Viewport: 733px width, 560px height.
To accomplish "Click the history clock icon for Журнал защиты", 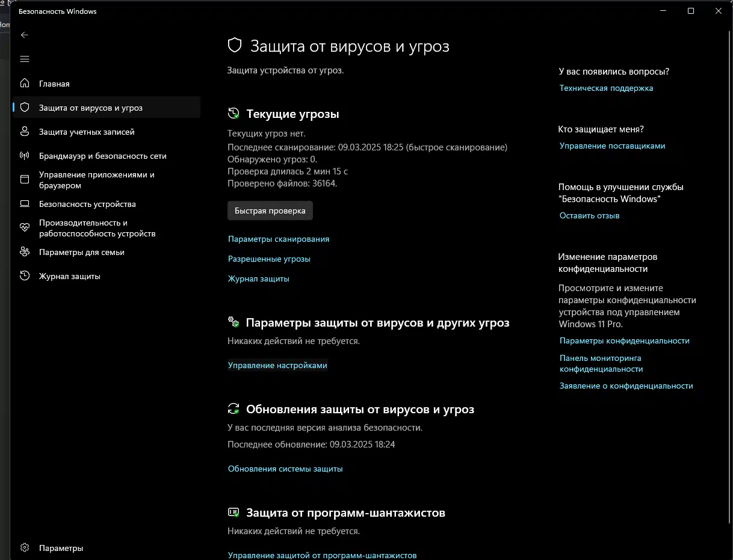I will (25, 276).
